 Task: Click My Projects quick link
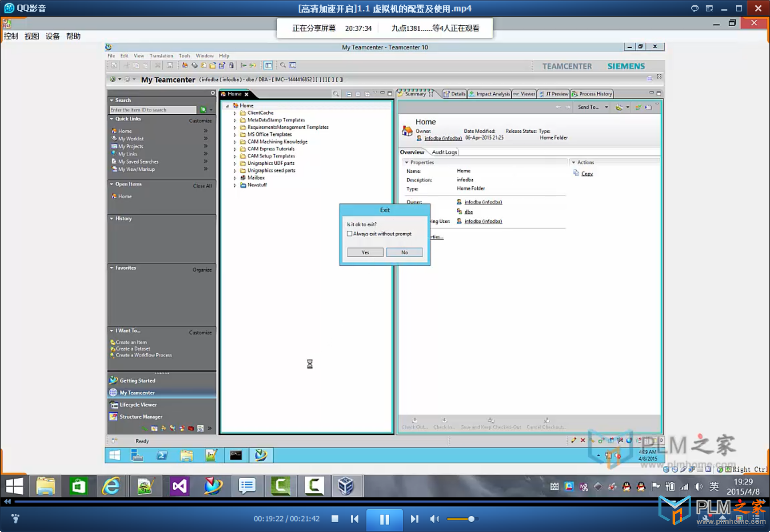(130, 146)
